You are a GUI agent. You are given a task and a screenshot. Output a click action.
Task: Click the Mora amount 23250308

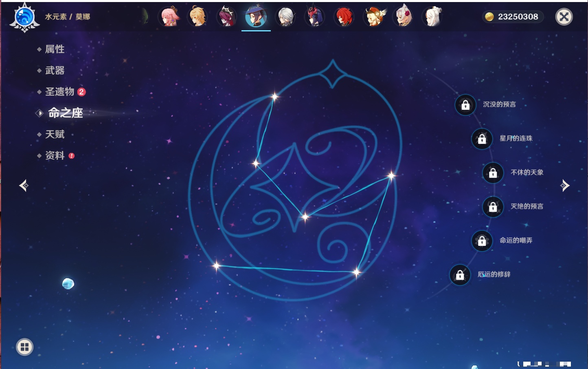(x=518, y=17)
